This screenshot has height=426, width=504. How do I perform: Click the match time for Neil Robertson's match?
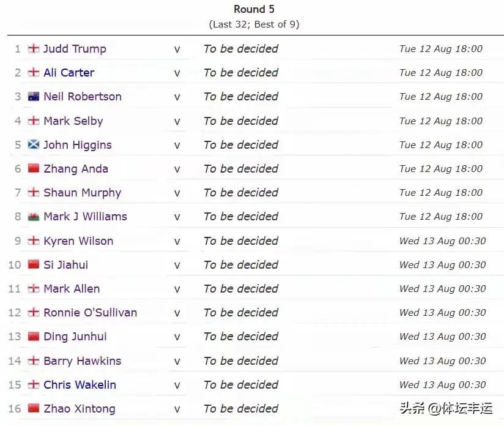(x=440, y=97)
